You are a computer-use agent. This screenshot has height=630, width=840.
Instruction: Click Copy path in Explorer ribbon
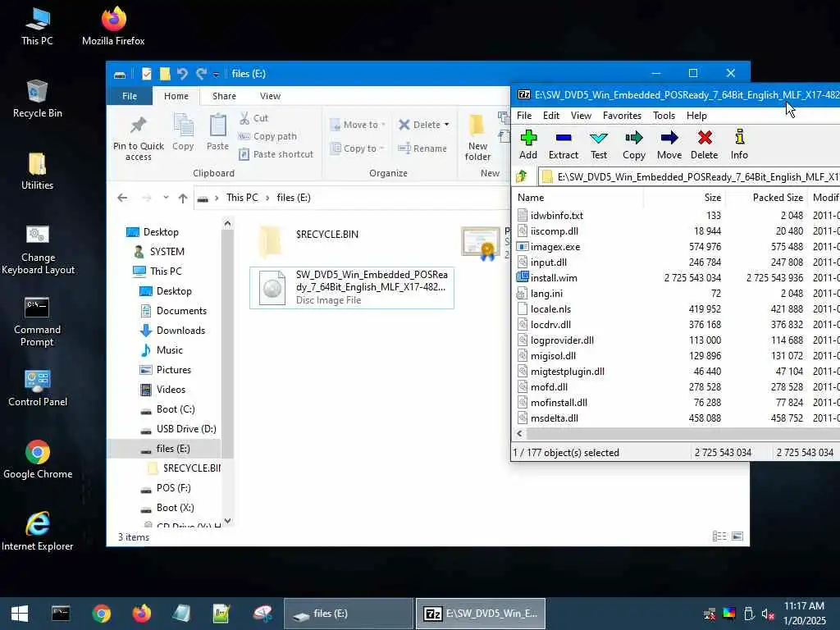click(267, 136)
